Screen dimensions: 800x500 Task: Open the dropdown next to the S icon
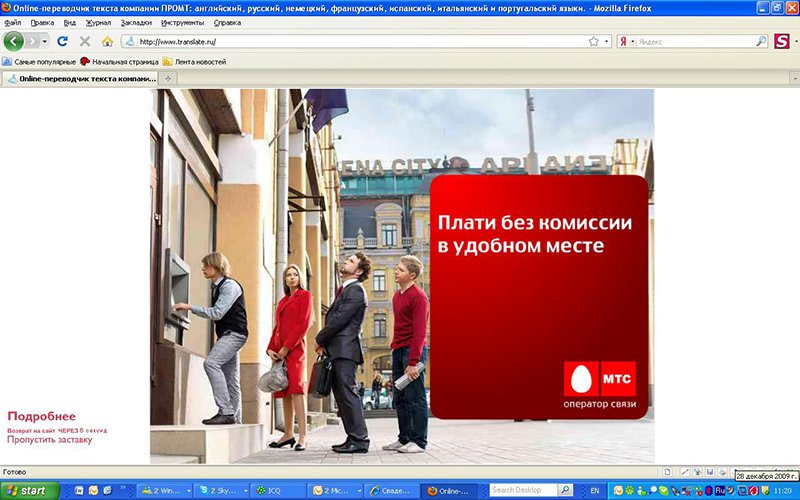coord(795,41)
